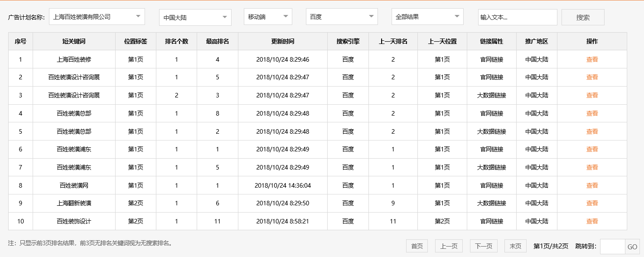
Task: Click 查看 for row 8 百姓装潢网
Action: coord(592,185)
